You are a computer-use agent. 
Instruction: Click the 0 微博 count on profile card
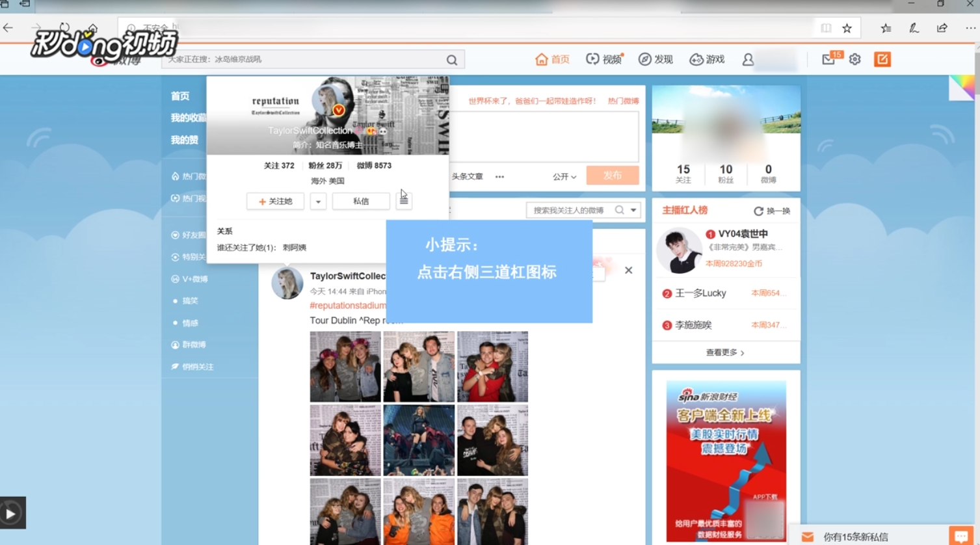pos(768,174)
